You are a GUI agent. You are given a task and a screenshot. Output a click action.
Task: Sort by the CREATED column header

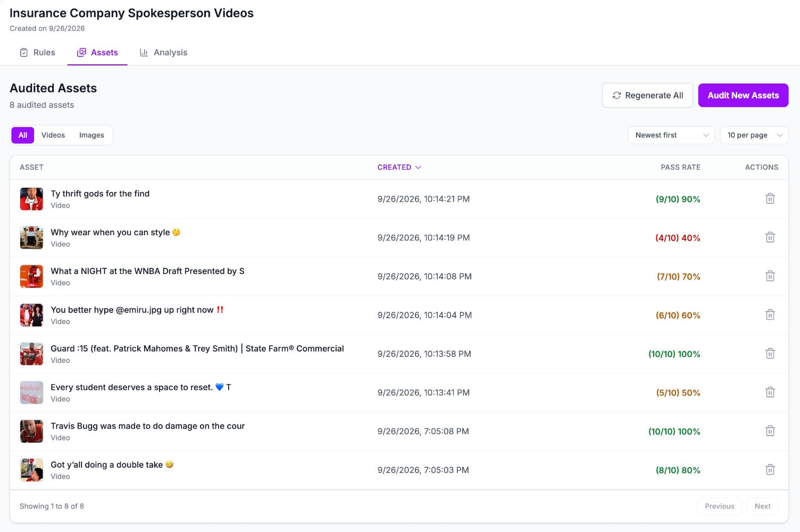399,167
